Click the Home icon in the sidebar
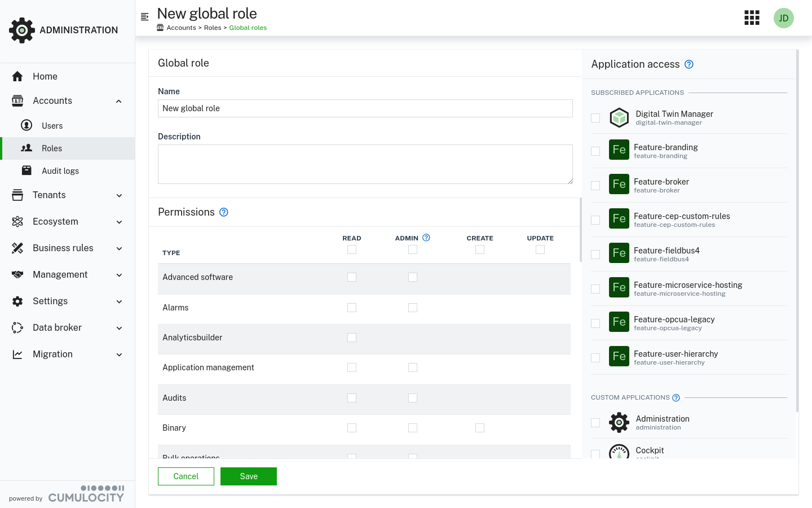Screen dimensions: 812x508 click(19, 76)
